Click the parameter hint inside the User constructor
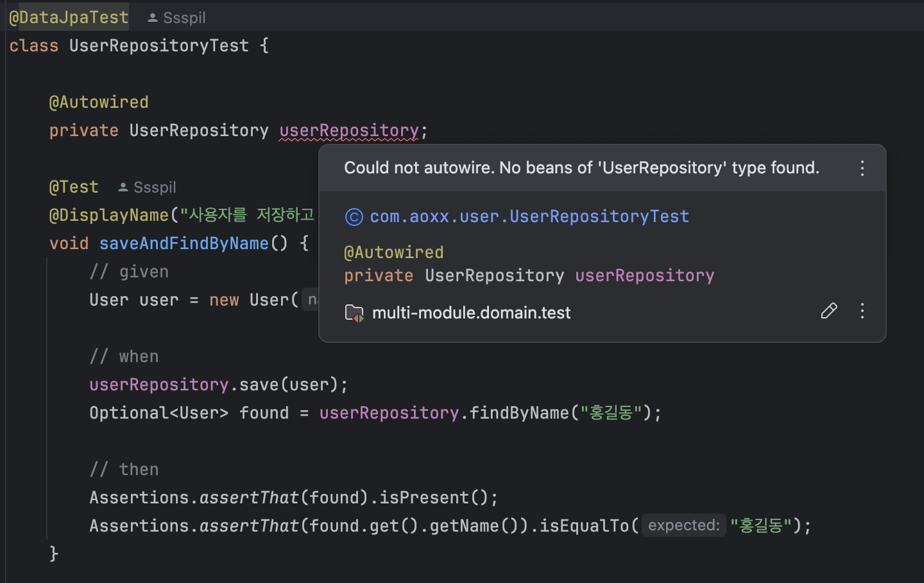The image size is (924, 583). click(x=312, y=299)
